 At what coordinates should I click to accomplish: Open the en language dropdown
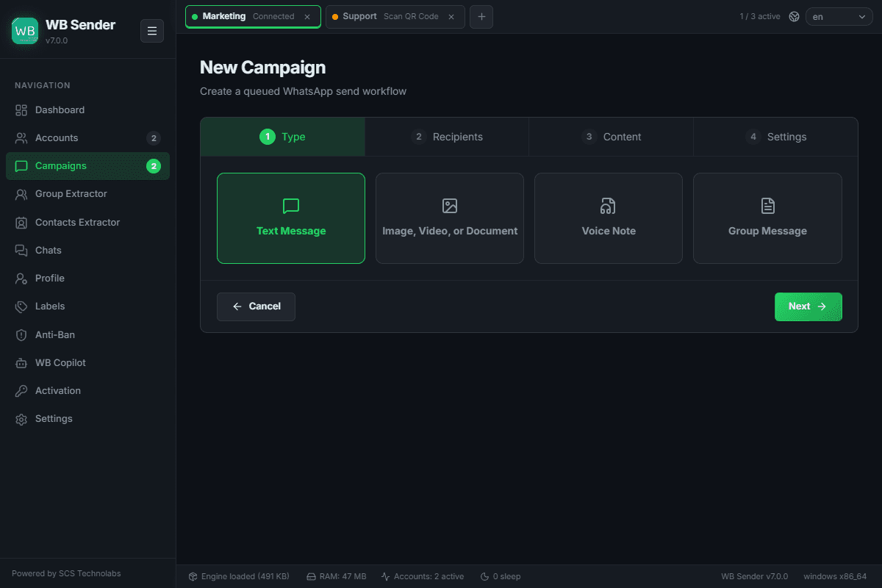point(839,16)
